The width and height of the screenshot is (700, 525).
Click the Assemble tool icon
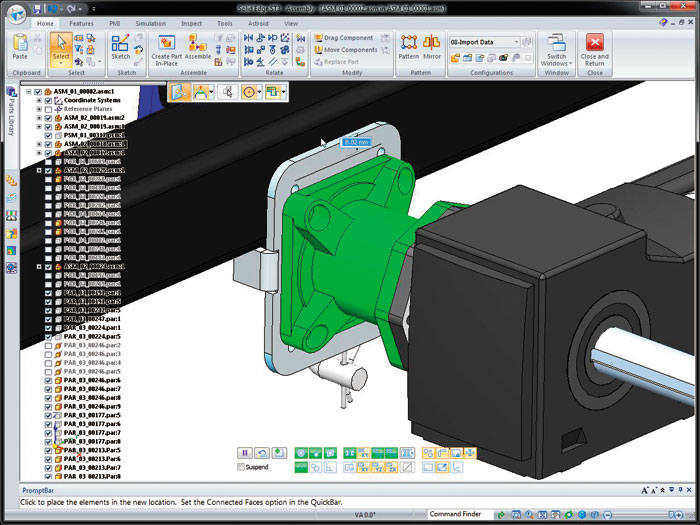point(198,43)
